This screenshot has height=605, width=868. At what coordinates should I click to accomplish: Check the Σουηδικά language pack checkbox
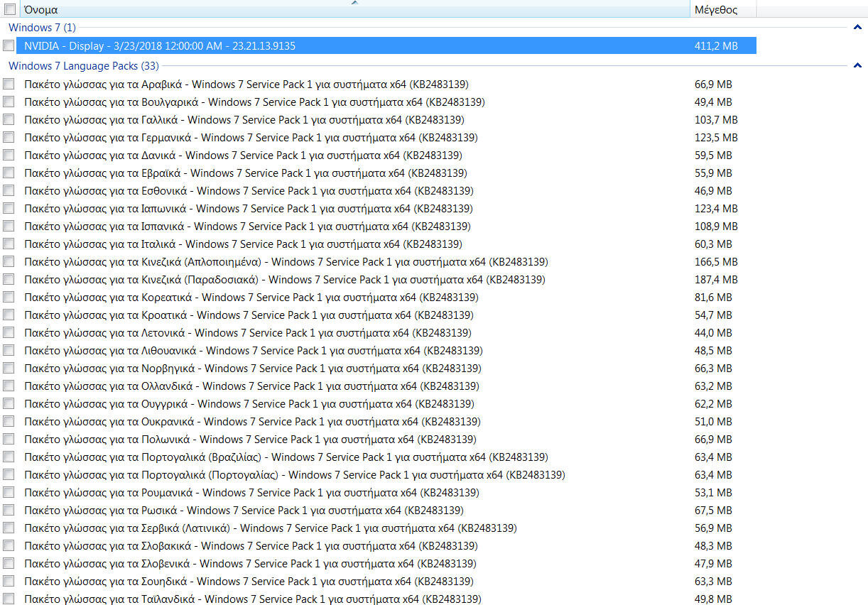coord(9,581)
